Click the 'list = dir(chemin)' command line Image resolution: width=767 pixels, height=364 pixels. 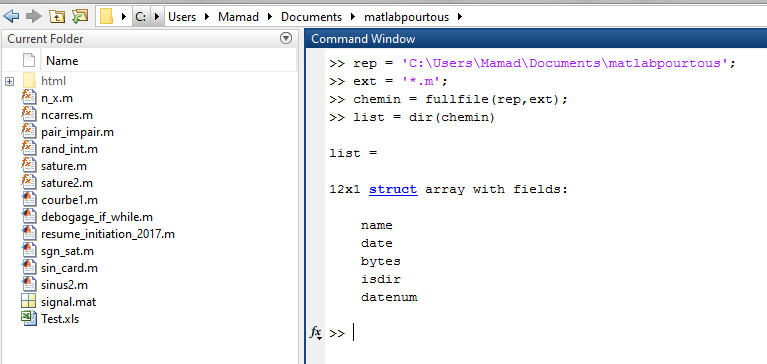click(412, 117)
